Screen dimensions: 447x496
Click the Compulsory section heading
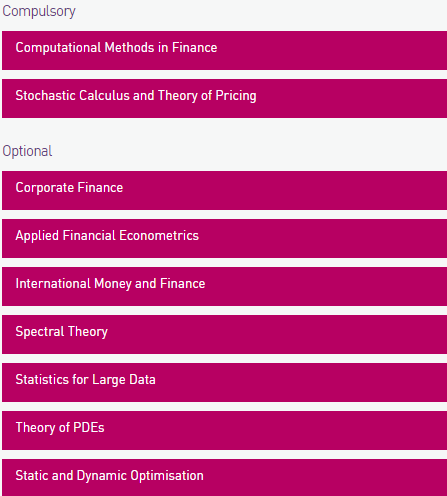point(39,12)
